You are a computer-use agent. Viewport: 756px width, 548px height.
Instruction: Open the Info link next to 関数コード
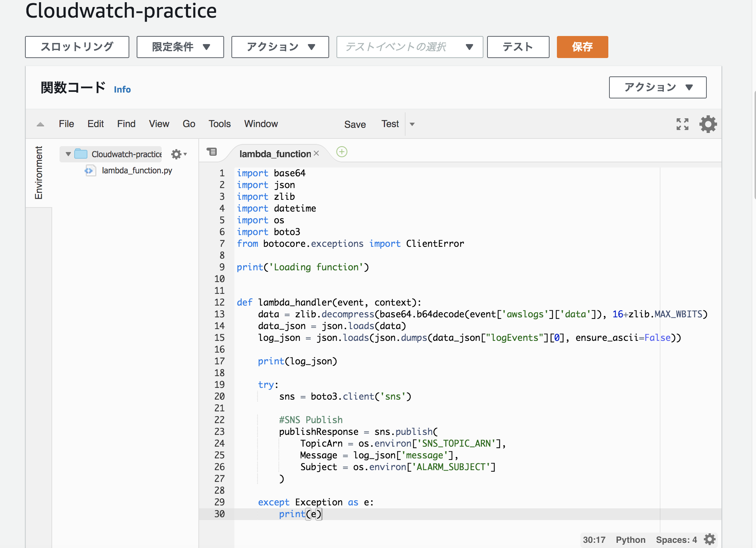pos(122,90)
